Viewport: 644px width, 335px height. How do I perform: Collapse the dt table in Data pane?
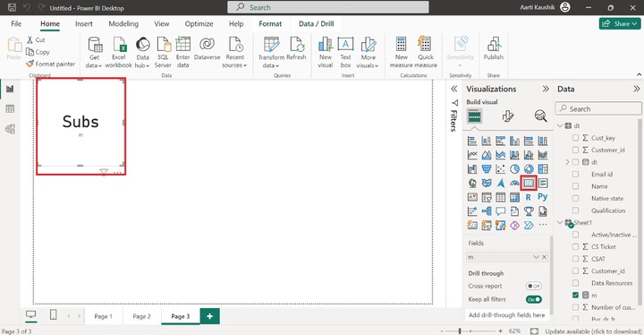pos(560,125)
